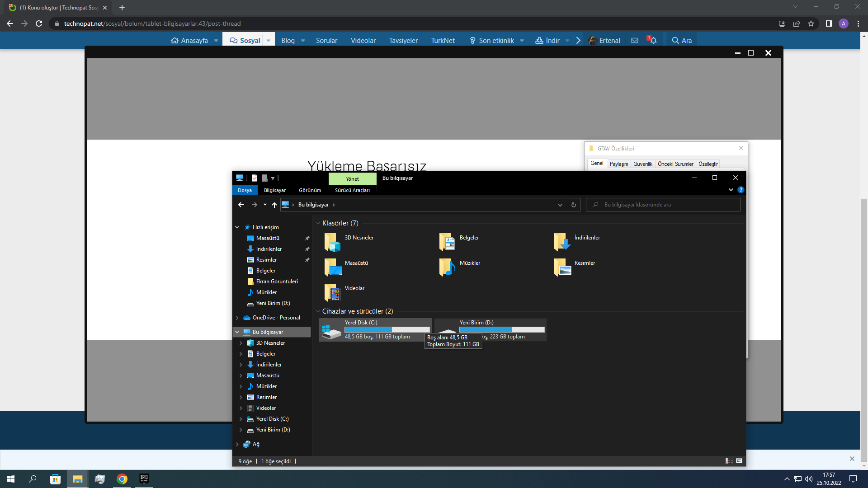868x488 pixels.
Task: Expand the Yerel Disk (C:) tree node
Action: [241, 419]
